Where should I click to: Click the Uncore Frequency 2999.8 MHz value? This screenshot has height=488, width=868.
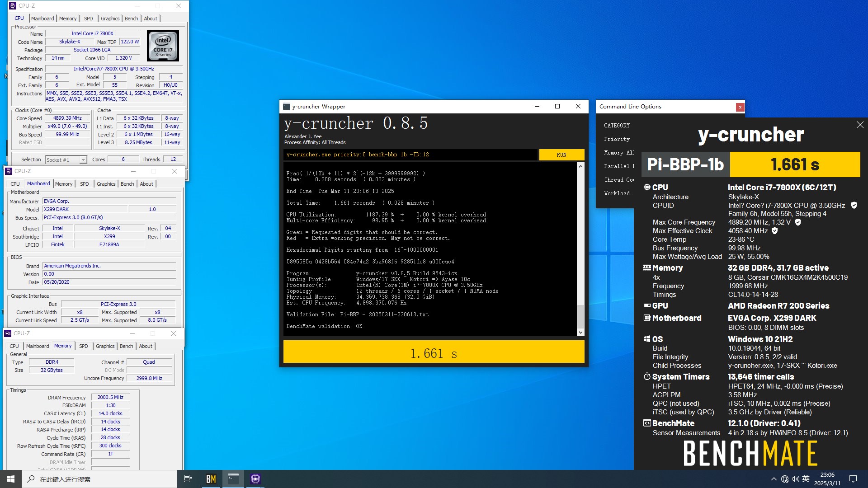149,378
